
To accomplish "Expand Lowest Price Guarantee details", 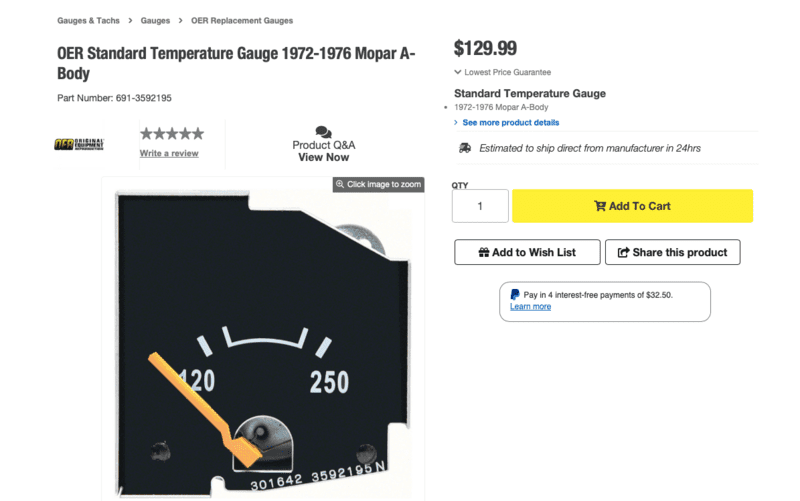I will (502, 72).
